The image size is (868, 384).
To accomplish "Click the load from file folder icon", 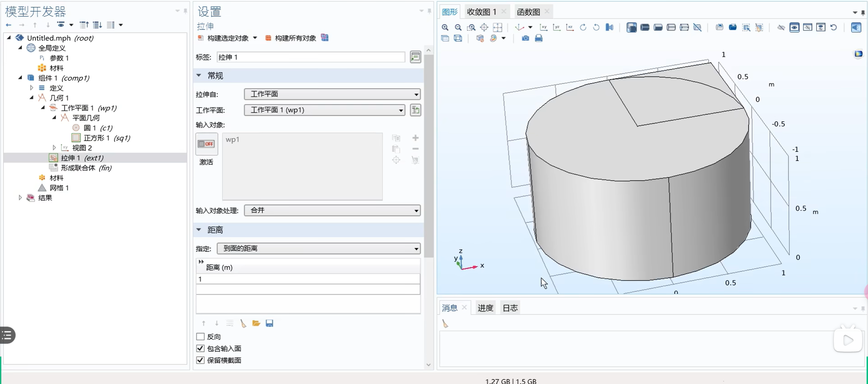I will click(256, 323).
